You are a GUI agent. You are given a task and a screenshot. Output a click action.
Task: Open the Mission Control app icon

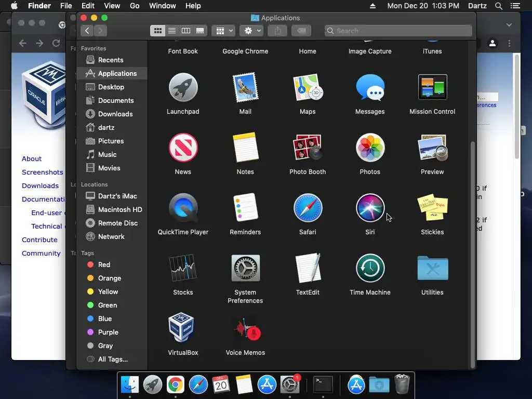click(x=433, y=87)
